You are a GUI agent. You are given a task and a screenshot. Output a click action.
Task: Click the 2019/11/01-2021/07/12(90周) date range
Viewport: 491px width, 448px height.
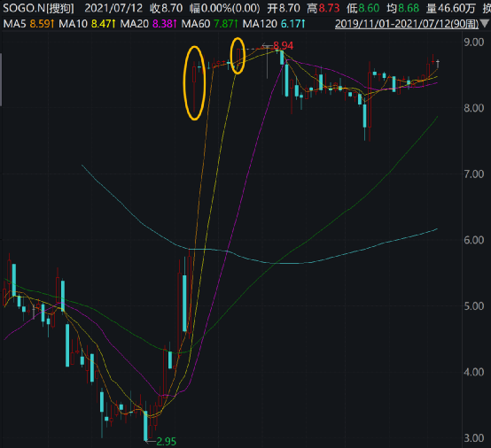[407, 24]
